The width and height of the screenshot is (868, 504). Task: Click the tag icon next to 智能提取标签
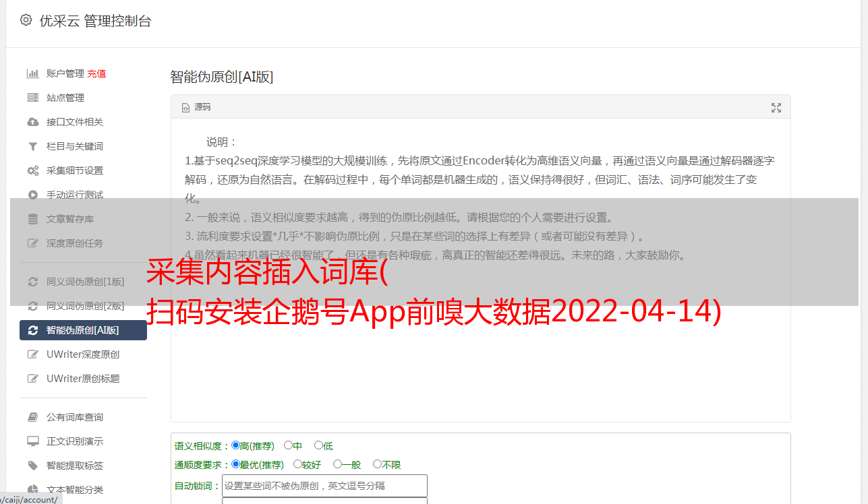point(32,466)
